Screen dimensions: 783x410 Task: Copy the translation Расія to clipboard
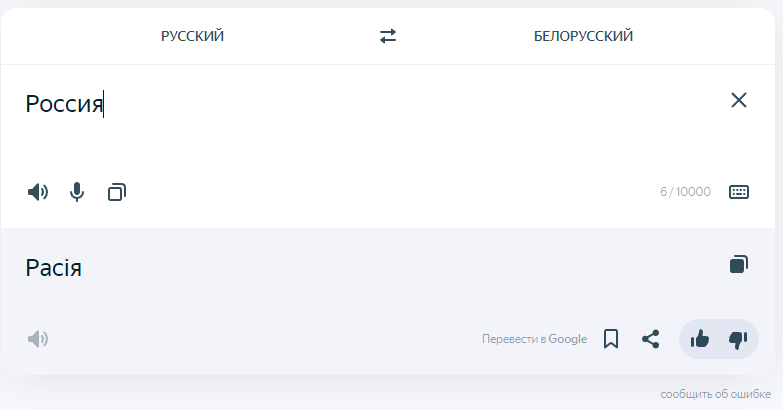coord(738,265)
